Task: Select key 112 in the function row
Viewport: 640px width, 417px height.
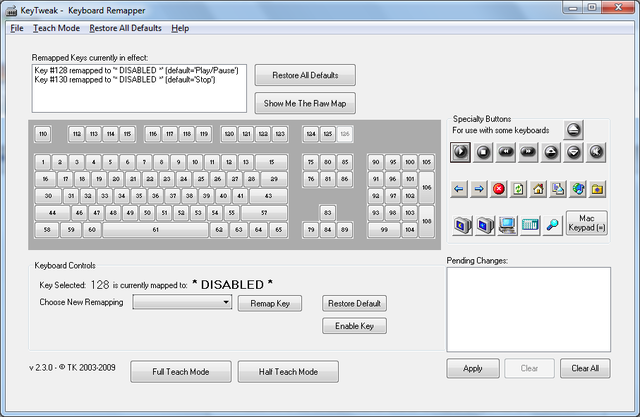Action: pyautogui.click(x=77, y=134)
